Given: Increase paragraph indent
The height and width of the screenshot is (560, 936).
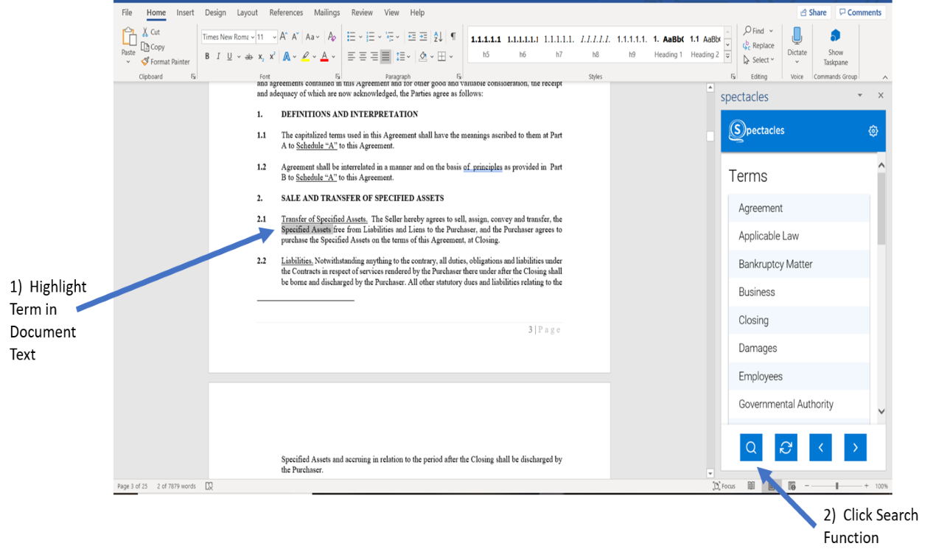Looking at the screenshot, I should point(424,36).
